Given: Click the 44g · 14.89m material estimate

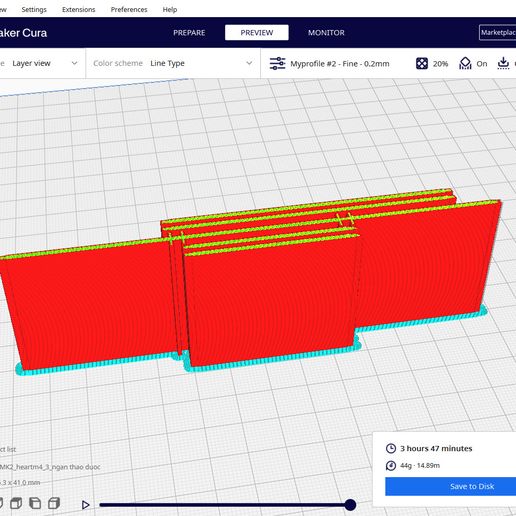Looking at the screenshot, I should [x=420, y=465].
